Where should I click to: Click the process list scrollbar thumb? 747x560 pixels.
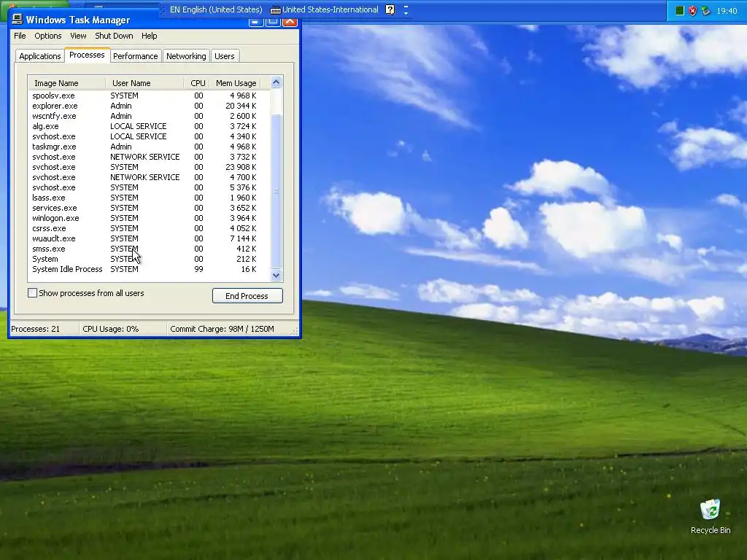coord(276,191)
